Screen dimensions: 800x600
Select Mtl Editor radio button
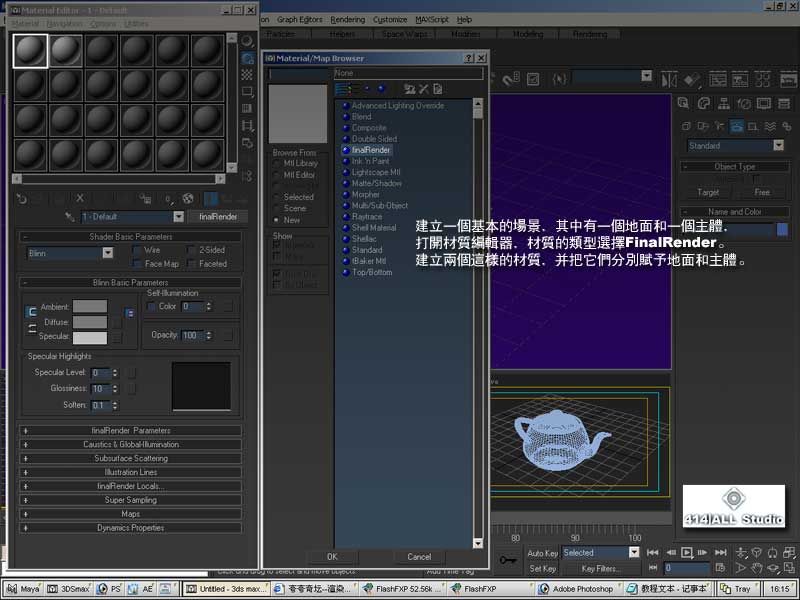pyautogui.click(x=277, y=175)
